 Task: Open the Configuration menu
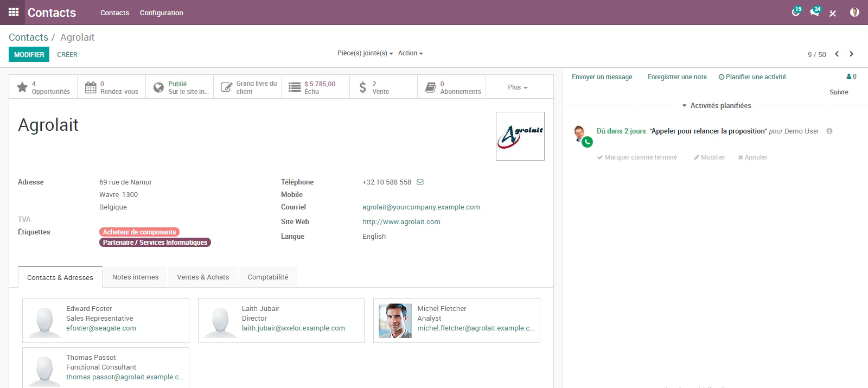click(x=161, y=12)
